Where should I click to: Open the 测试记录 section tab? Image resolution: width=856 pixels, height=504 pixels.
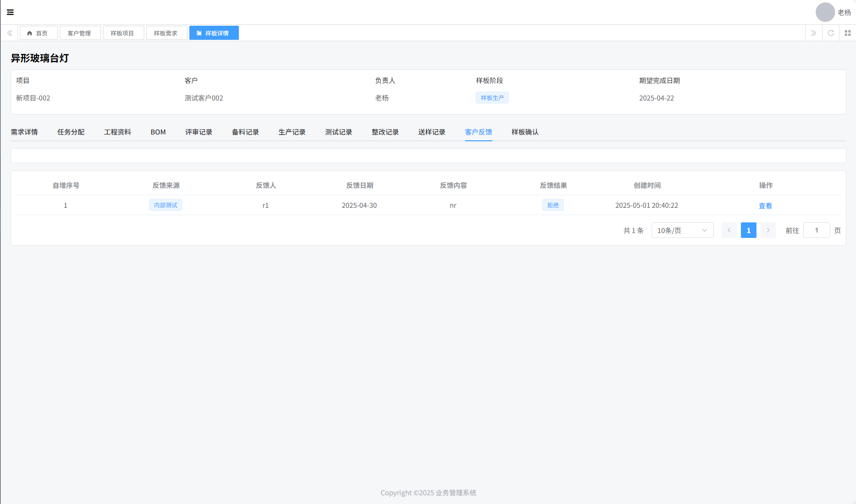[338, 132]
